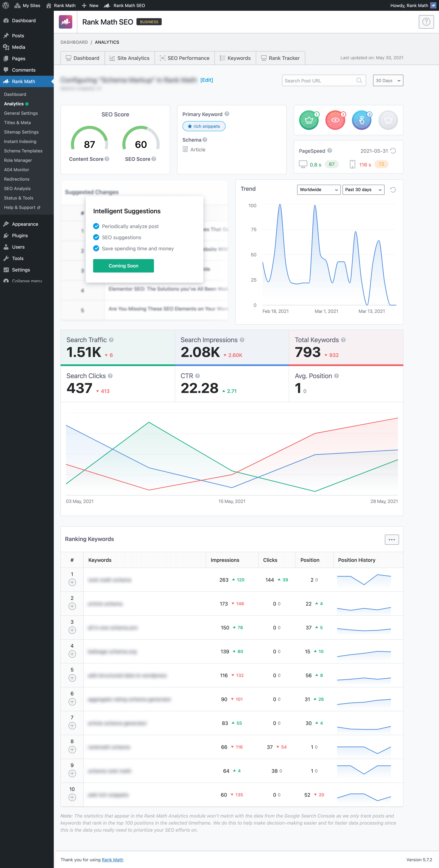Click the Avg. Position help icon
This screenshot has width=439, height=868.
pyautogui.click(x=337, y=376)
